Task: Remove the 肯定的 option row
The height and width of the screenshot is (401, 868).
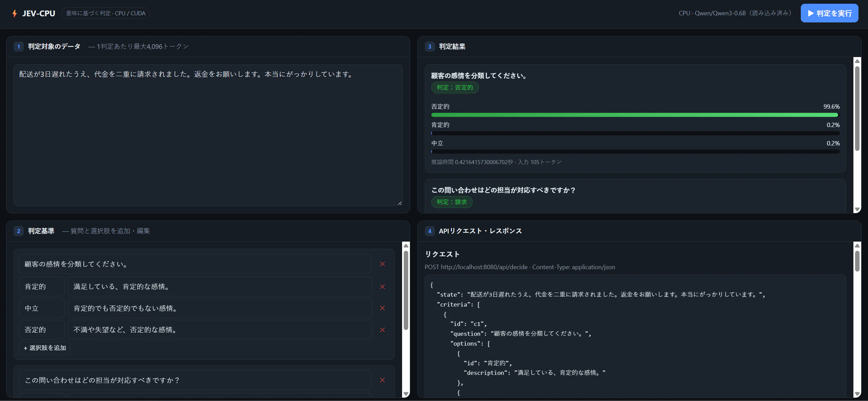Action: click(x=382, y=287)
